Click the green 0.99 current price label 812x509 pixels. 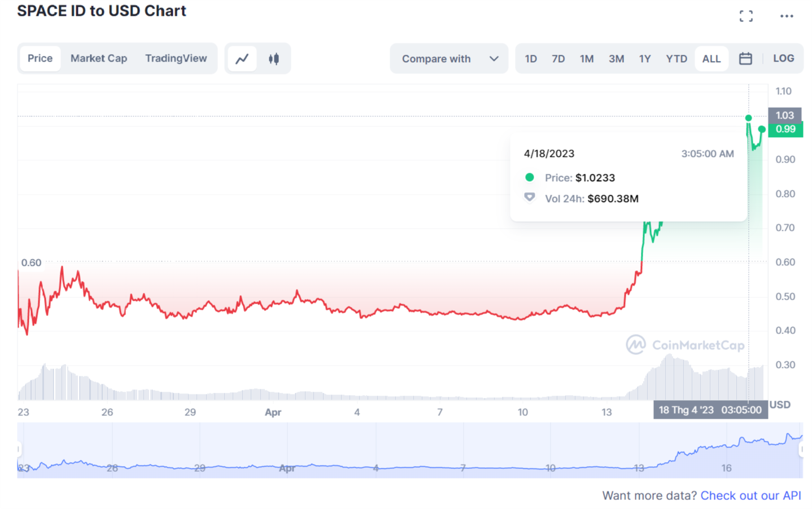785,129
